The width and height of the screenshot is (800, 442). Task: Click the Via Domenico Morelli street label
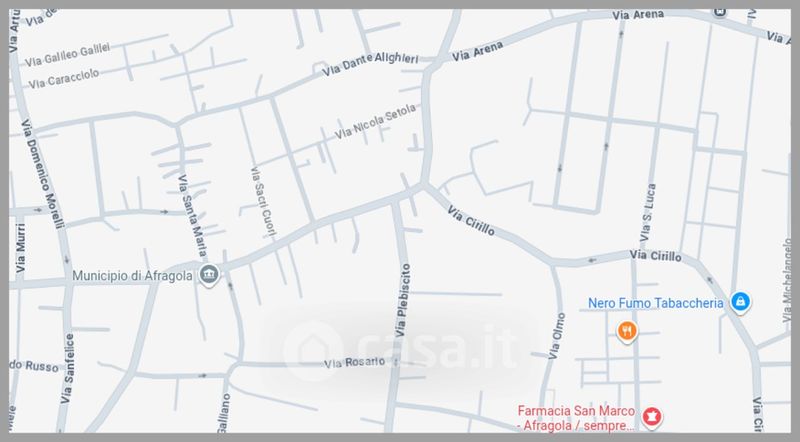pyautogui.click(x=43, y=174)
